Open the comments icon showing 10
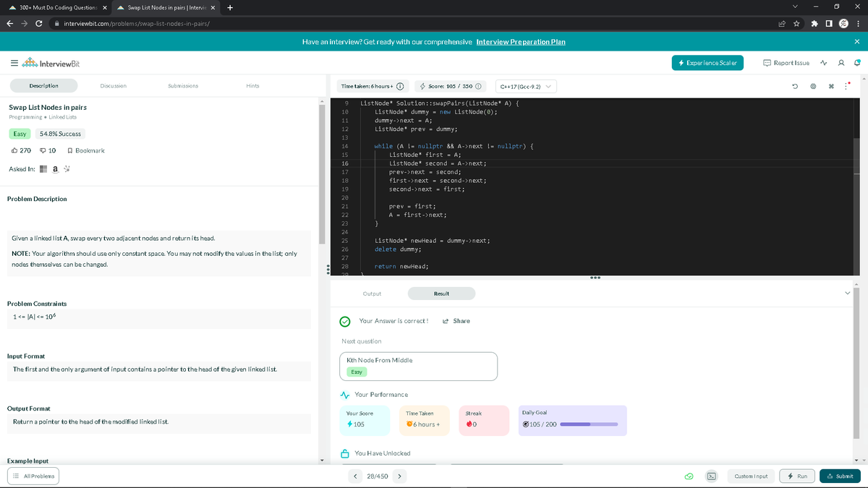Viewport: 868px width, 488px height. [48, 150]
